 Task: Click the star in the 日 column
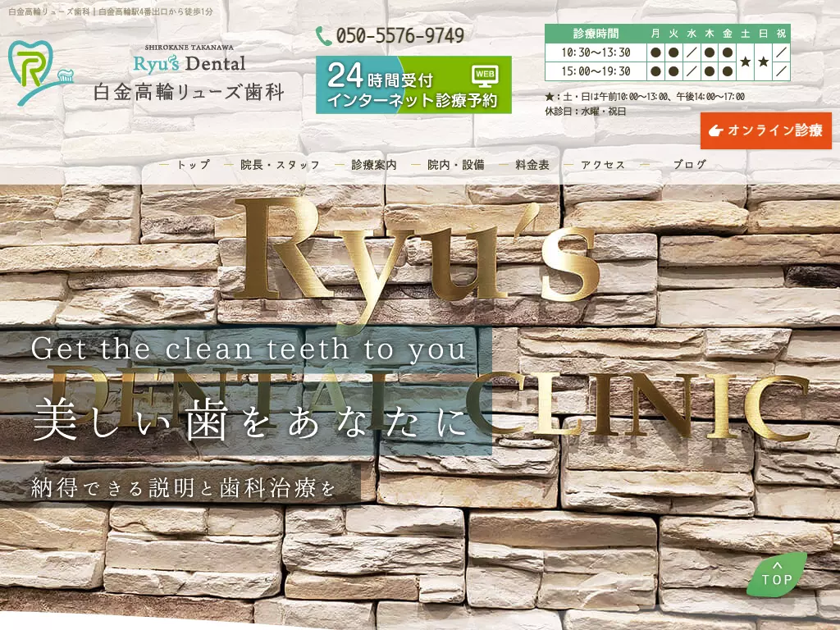click(764, 62)
